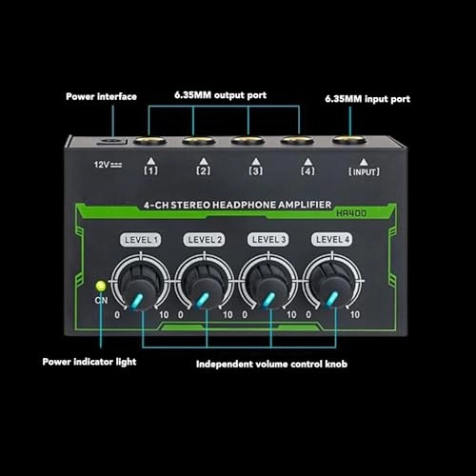This screenshot has height=476, width=476.
Task: Click the triangle marker above [4]
Action: (x=307, y=162)
